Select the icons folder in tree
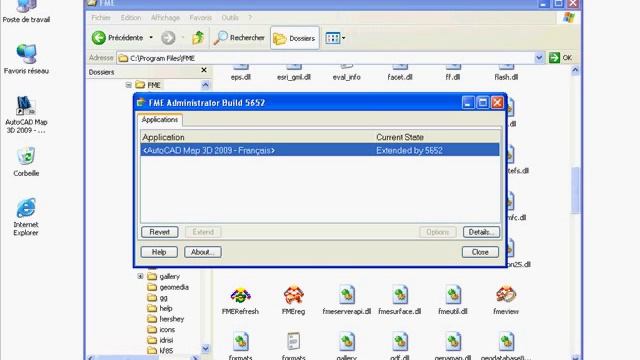Viewport: 640px width, 360px height. point(161,329)
